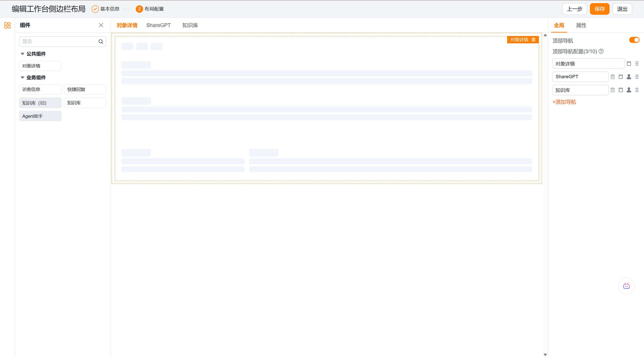Click the components grid icon in left rail
644x357 pixels.
[8, 25]
